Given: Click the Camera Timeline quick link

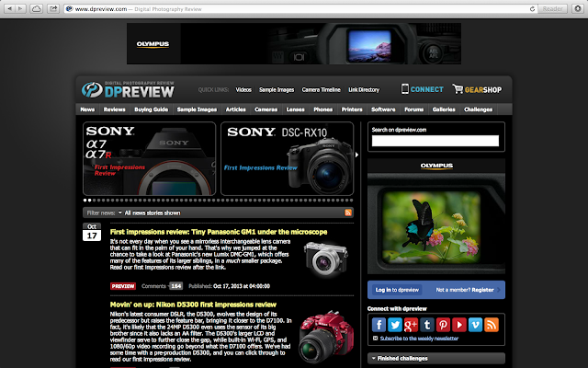Looking at the screenshot, I should [321, 90].
